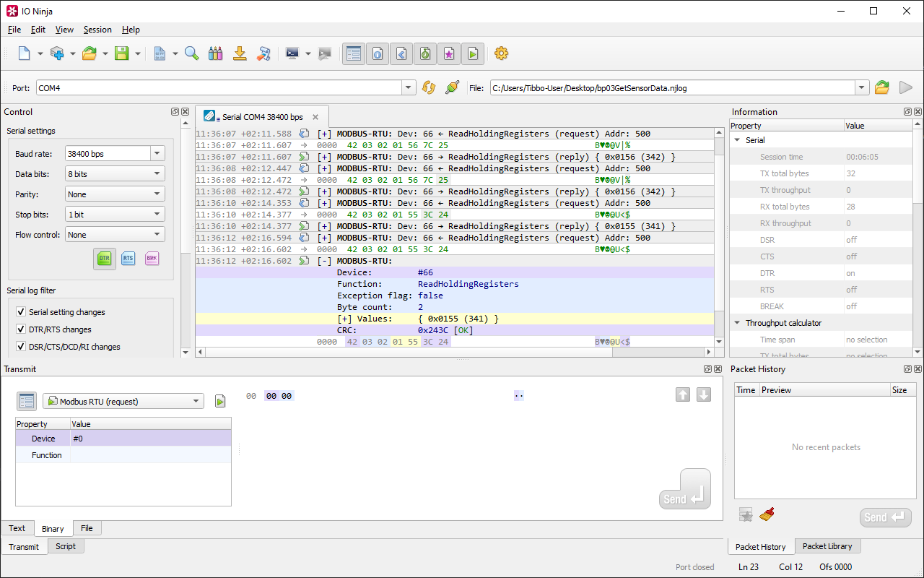Click the terminal monitor icon
Image resolution: width=924 pixels, height=578 pixels.
pyautogui.click(x=292, y=53)
